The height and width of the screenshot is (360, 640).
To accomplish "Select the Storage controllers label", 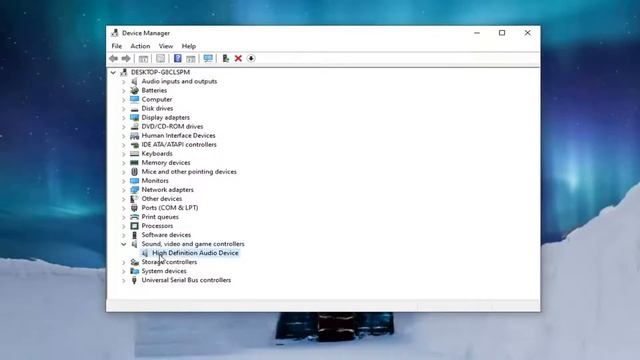I will pos(169,262).
